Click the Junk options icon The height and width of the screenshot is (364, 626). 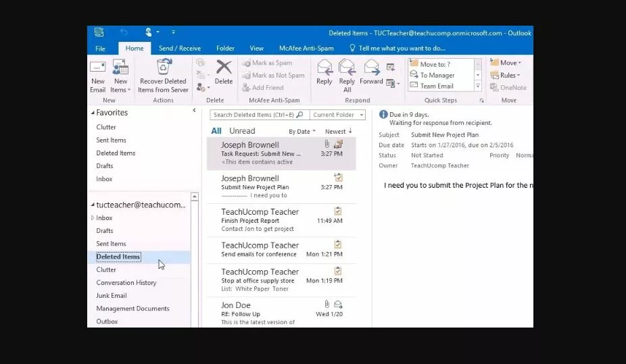pos(201,87)
